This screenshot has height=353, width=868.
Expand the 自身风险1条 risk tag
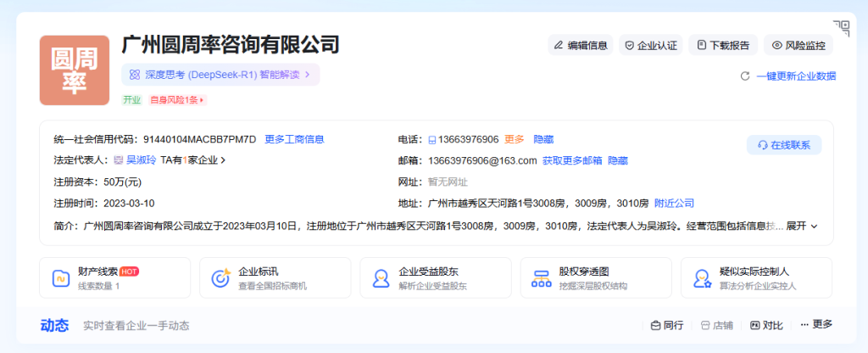pyautogui.click(x=177, y=100)
